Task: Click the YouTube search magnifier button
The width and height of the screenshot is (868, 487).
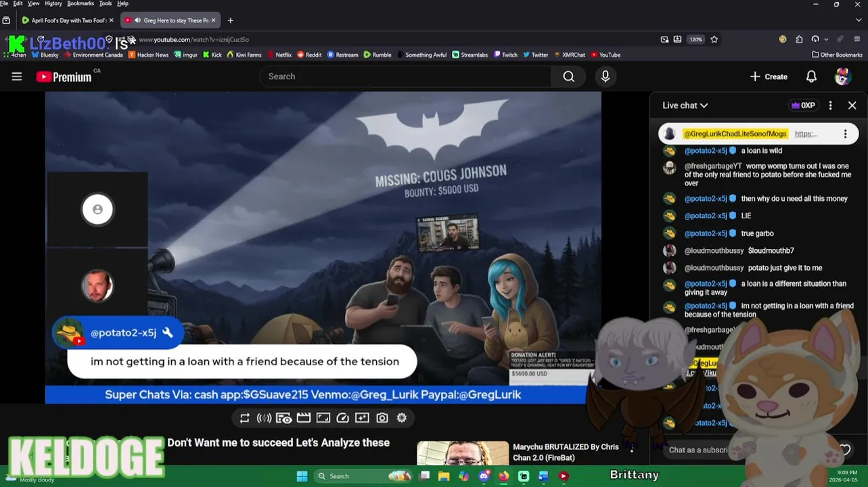Action: point(569,77)
